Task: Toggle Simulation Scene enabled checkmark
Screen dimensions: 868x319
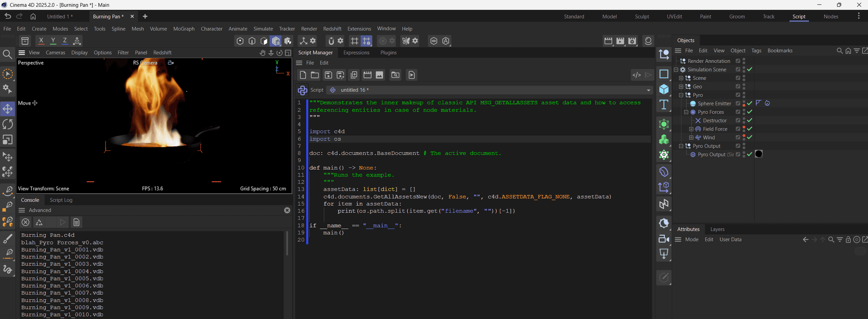Action: 750,69
